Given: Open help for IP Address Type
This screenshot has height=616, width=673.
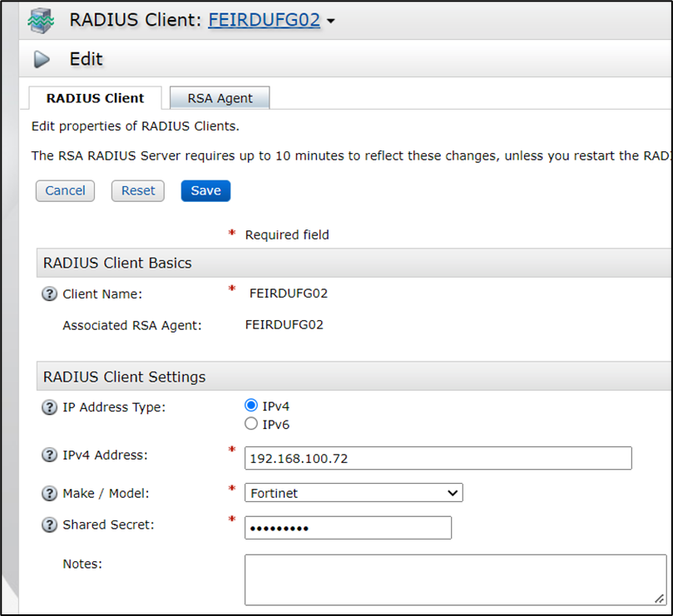Looking at the screenshot, I should point(49,407).
